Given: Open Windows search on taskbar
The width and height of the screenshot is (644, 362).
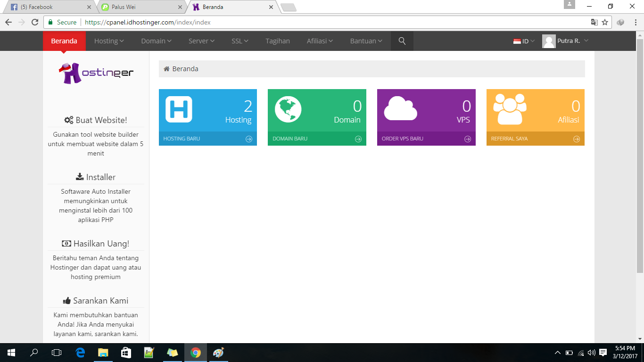Looking at the screenshot, I should point(34,353).
